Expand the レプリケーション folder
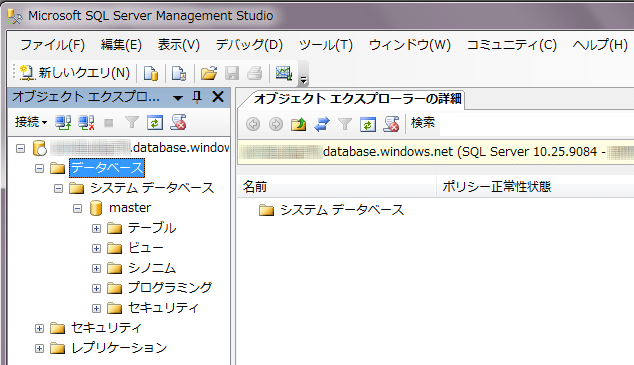 click(39, 348)
